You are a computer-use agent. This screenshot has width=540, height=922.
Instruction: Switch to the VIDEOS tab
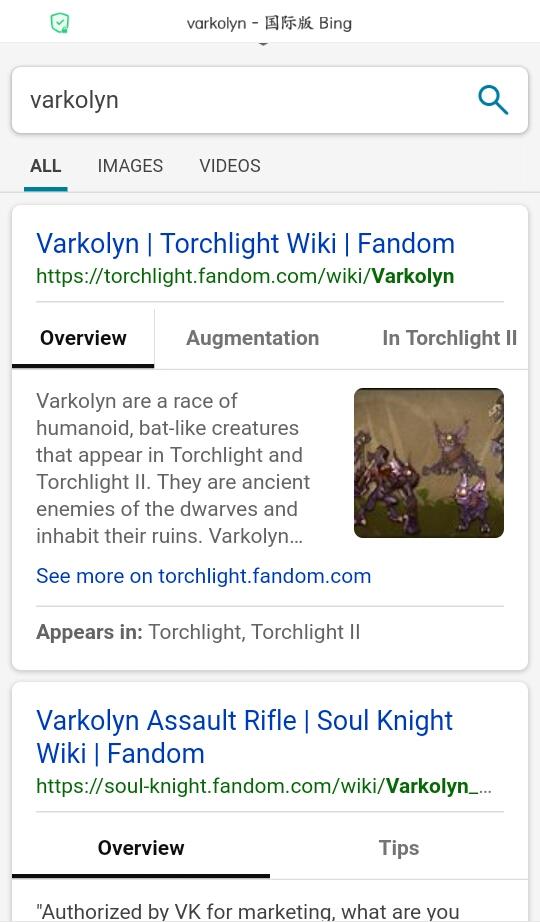[230, 166]
